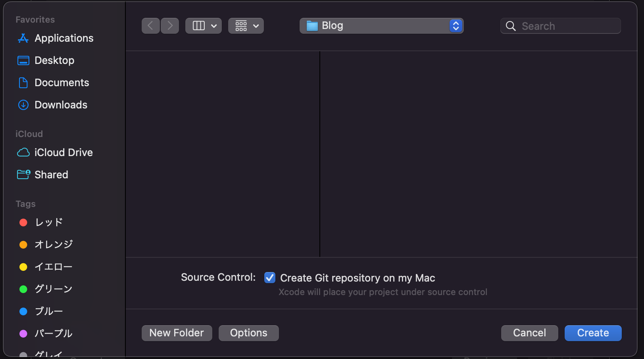Click the back navigation arrow
The height and width of the screenshot is (359, 644).
(151, 25)
